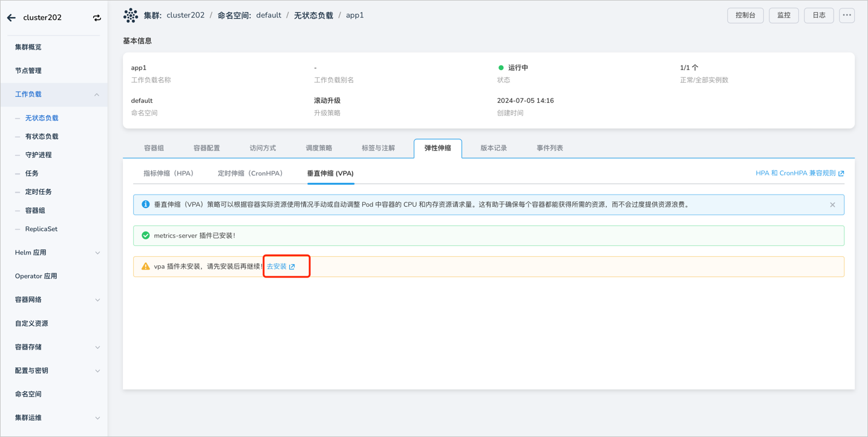The image size is (868, 437).
Task: Select 定时任务 in the sidebar
Action: (38, 192)
